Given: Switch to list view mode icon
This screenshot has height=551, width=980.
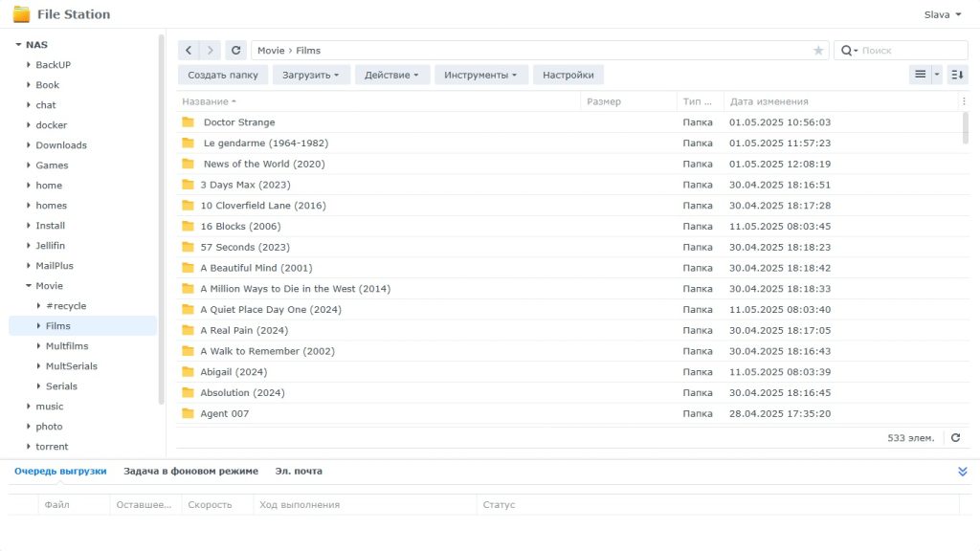Looking at the screenshot, I should pos(920,75).
